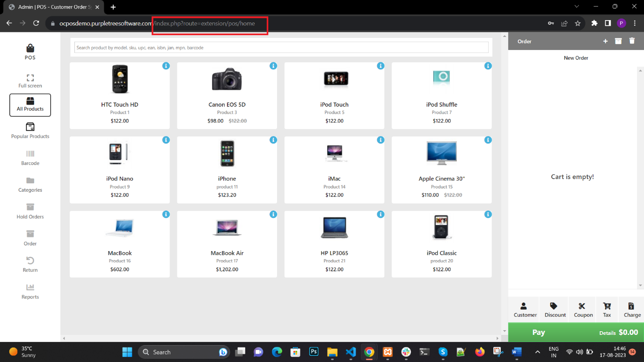
Task: Open Photoshop from the taskbar
Action: tap(314, 352)
